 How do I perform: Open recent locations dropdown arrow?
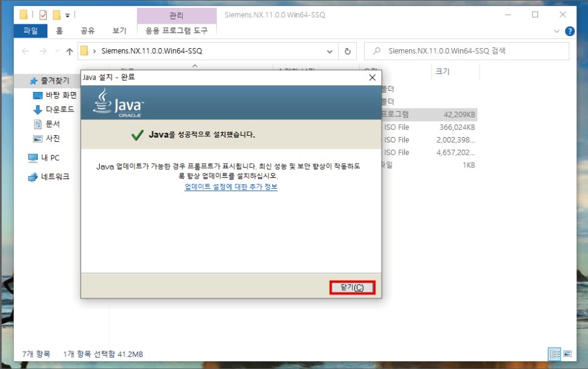(x=57, y=51)
